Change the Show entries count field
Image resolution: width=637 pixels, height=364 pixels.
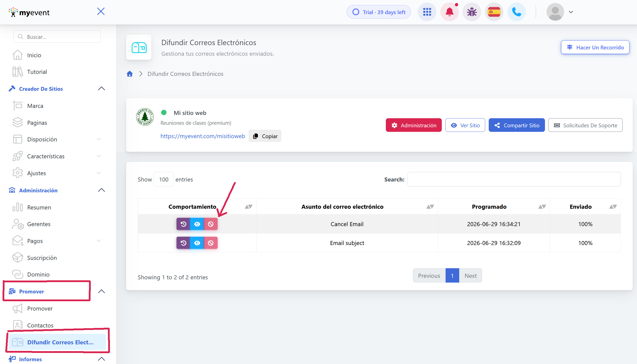click(x=164, y=179)
